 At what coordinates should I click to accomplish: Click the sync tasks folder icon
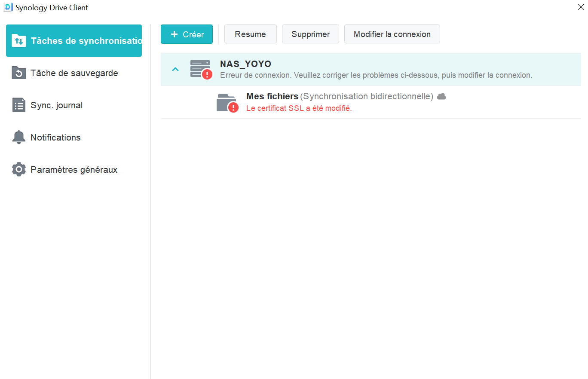pos(19,41)
